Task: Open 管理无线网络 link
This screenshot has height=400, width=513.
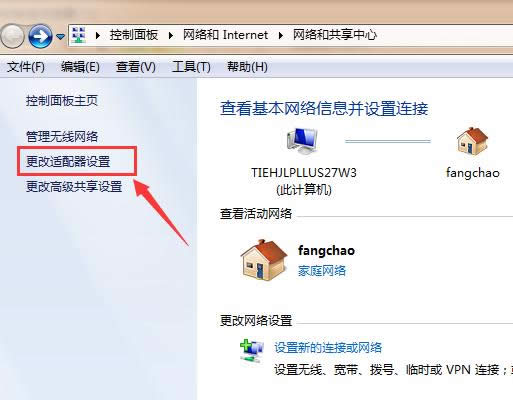Action: click(x=62, y=136)
